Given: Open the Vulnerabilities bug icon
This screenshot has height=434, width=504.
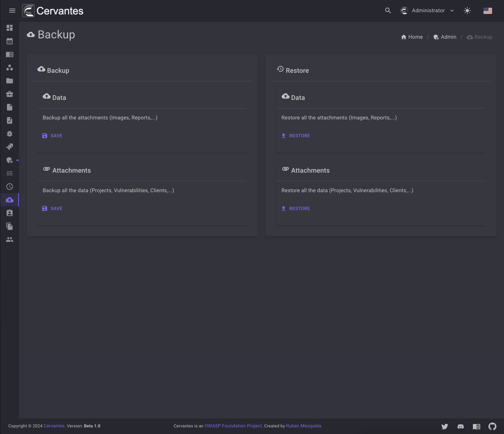Looking at the screenshot, I should (x=10, y=134).
